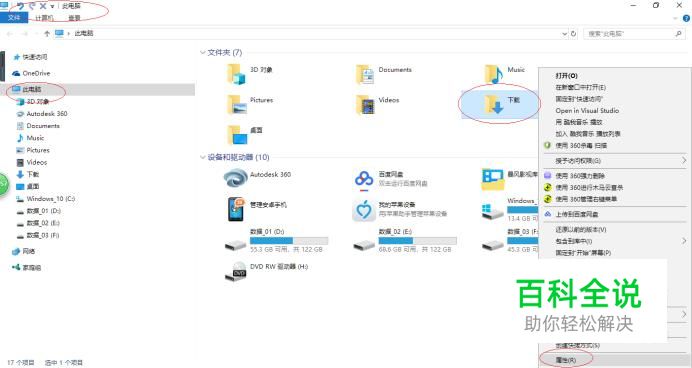Image resolution: width=692 pixels, height=368 pixels.
Task: Click the 选中 1 个项目 status text
Action: 63,363
